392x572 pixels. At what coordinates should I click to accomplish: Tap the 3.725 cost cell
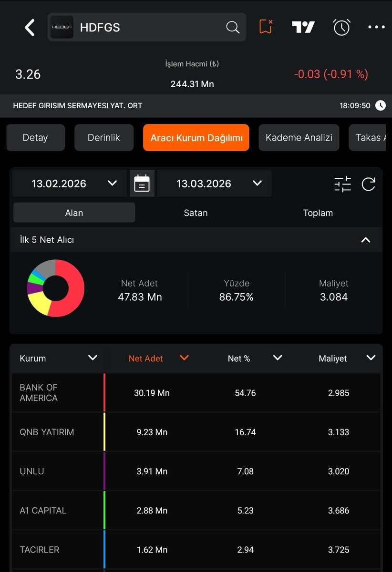click(339, 550)
